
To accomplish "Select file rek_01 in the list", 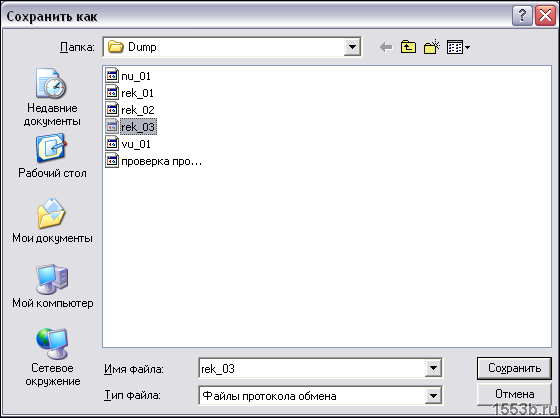I will (x=130, y=93).
